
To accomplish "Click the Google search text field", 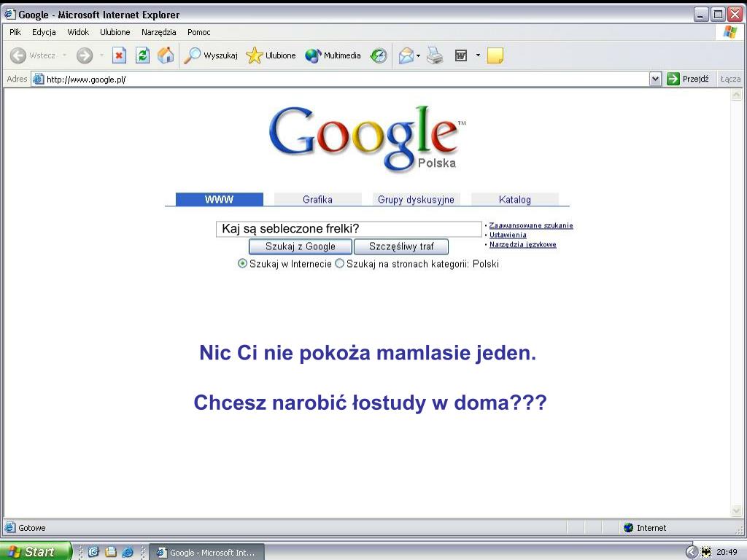I will 349,228.
